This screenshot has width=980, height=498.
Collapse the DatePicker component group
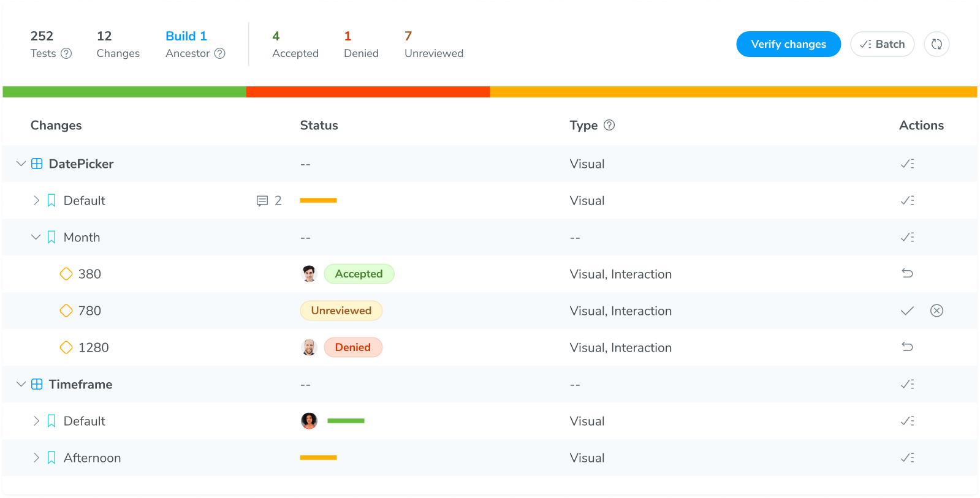click(21, 164)
